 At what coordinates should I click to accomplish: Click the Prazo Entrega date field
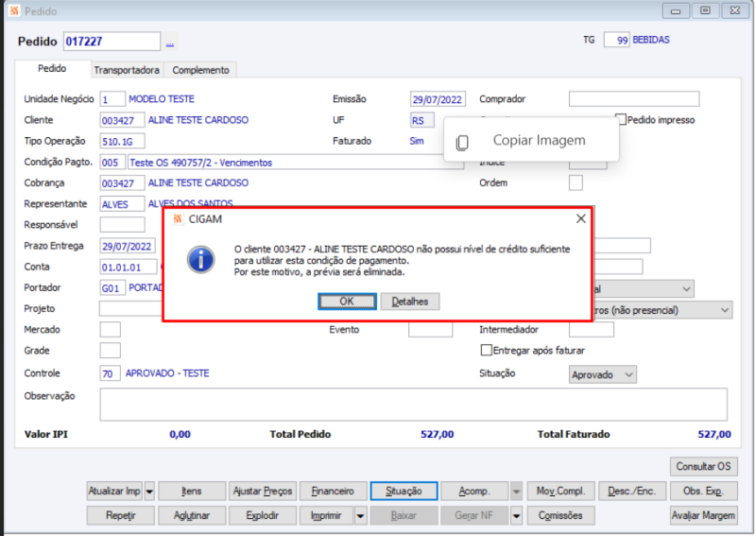[x=128, y=246]
